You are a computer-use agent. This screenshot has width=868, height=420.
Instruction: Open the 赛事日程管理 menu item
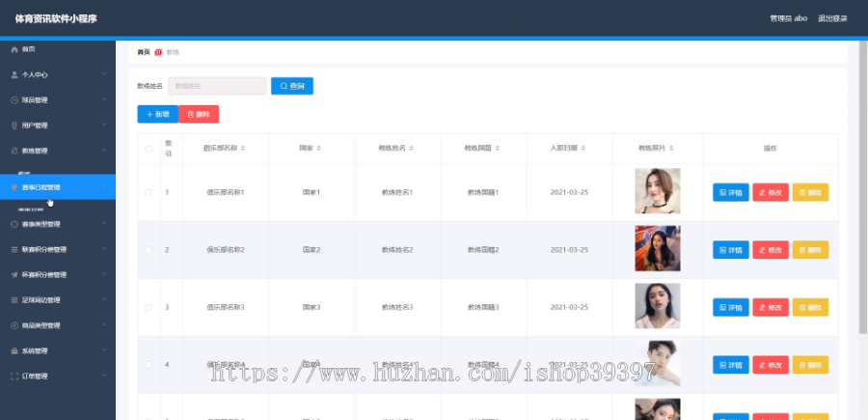coord(58,187)
